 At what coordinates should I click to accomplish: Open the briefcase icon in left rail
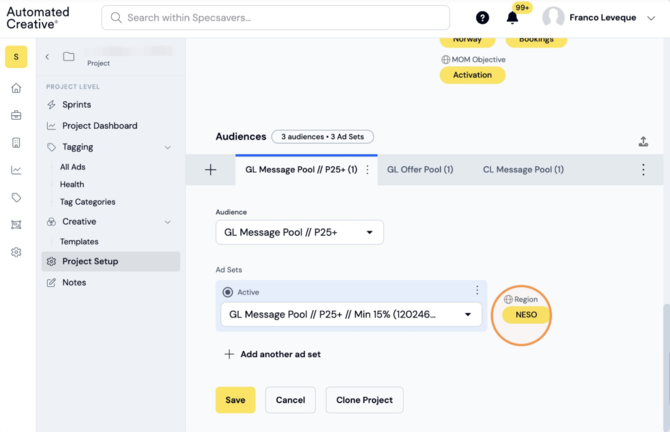[16, 115]
